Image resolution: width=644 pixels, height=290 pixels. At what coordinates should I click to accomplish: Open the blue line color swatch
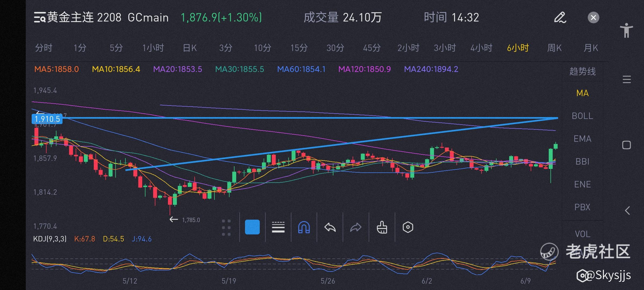(252, 227)
